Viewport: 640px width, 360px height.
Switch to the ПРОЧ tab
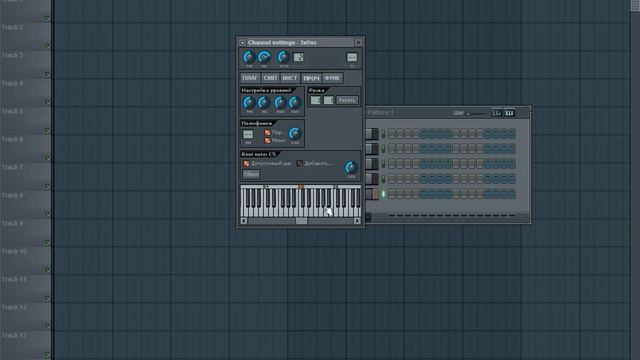311,78
